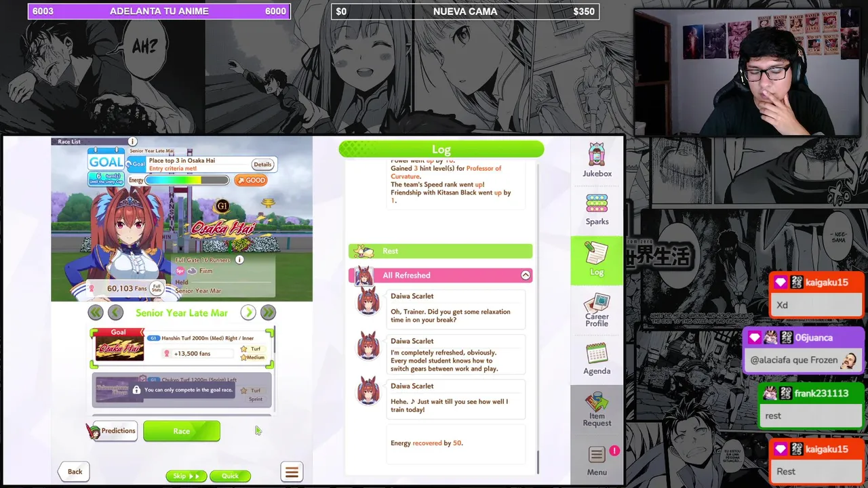Select the Log tab in the sidebar

click(597, 260)
